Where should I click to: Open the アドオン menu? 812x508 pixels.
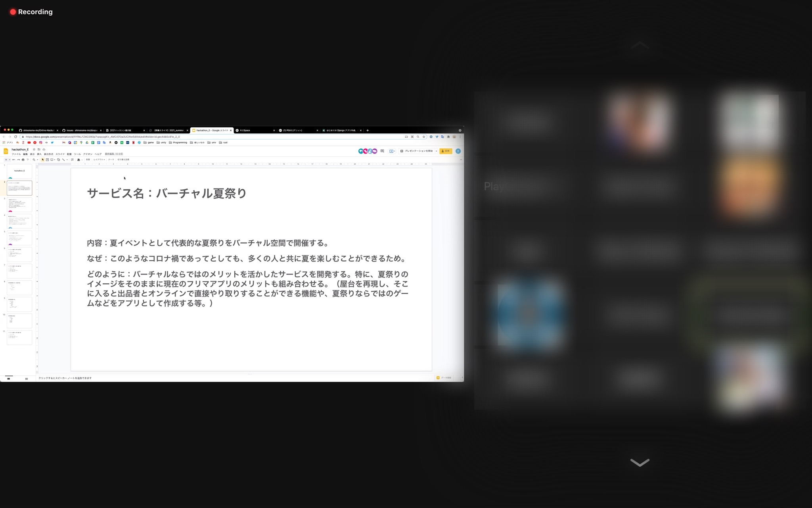coord(88,154)
